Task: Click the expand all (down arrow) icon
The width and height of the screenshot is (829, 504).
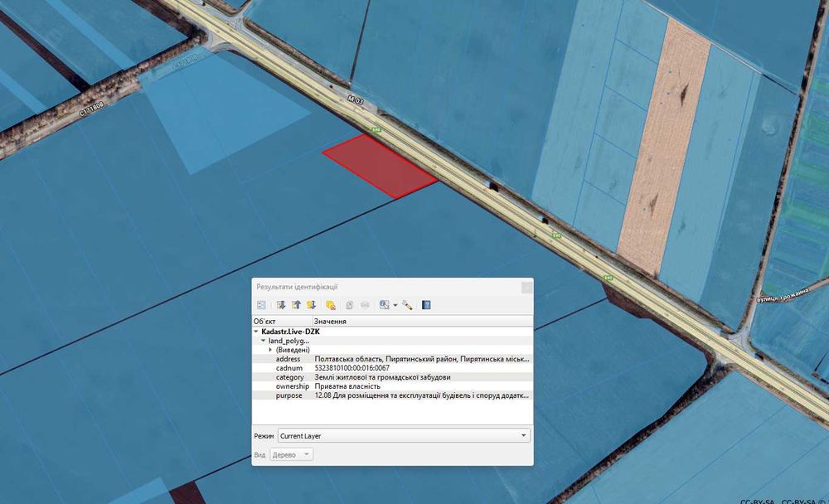Action: [x=281, y=305]
